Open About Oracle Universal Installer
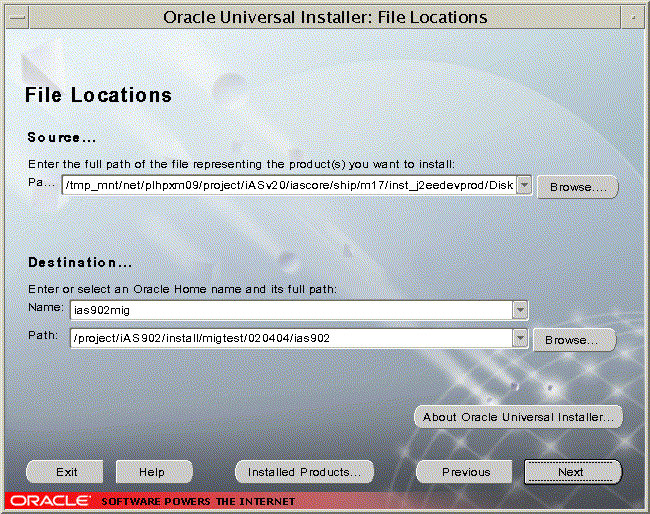 518,417
